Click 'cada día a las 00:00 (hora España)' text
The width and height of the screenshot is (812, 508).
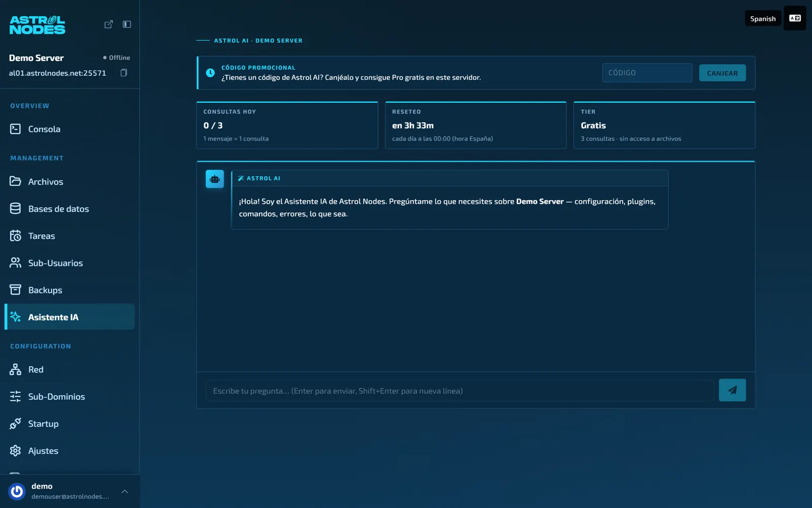(442, 139)
